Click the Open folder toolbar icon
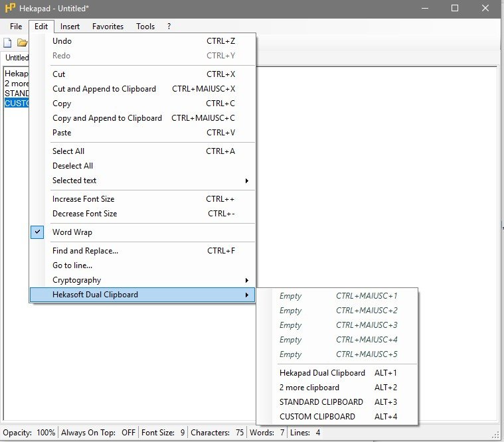The image size is (504, 442). [22, 42]
